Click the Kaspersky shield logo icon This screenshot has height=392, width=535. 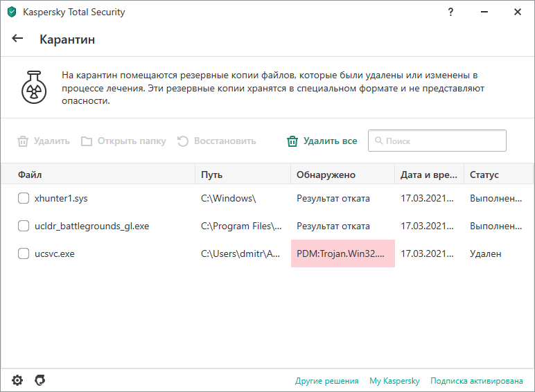point(12,12)
